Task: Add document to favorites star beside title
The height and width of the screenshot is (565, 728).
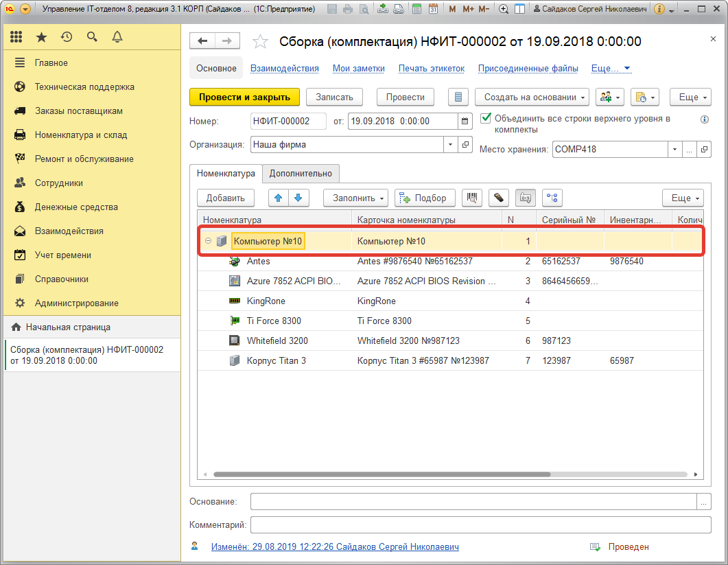Action: click(x=260, y=42)
